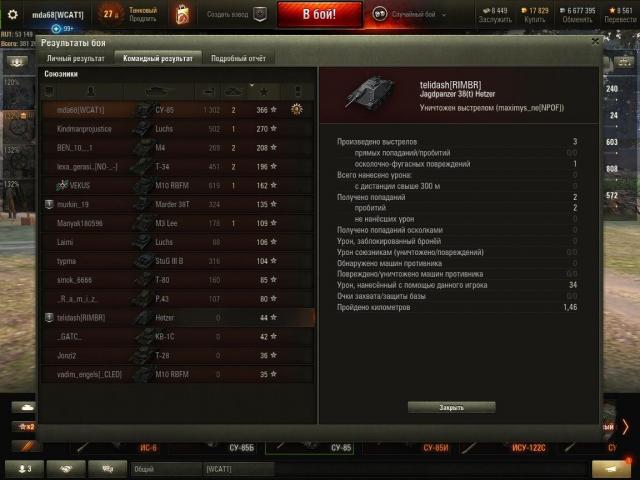Open the settings gear menu
The width and height of the screenshot is (640, 480).
(x=13, y=15)
